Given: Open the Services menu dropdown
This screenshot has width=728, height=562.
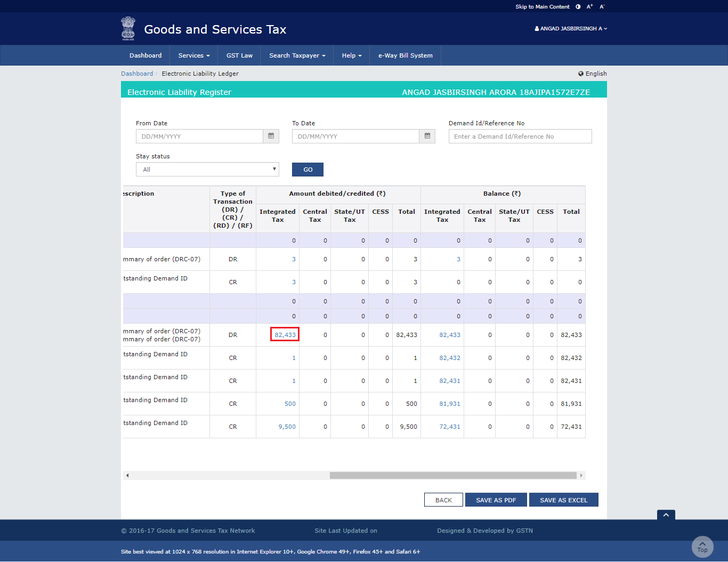Looking at the screenshot, I should click(194, 55).
